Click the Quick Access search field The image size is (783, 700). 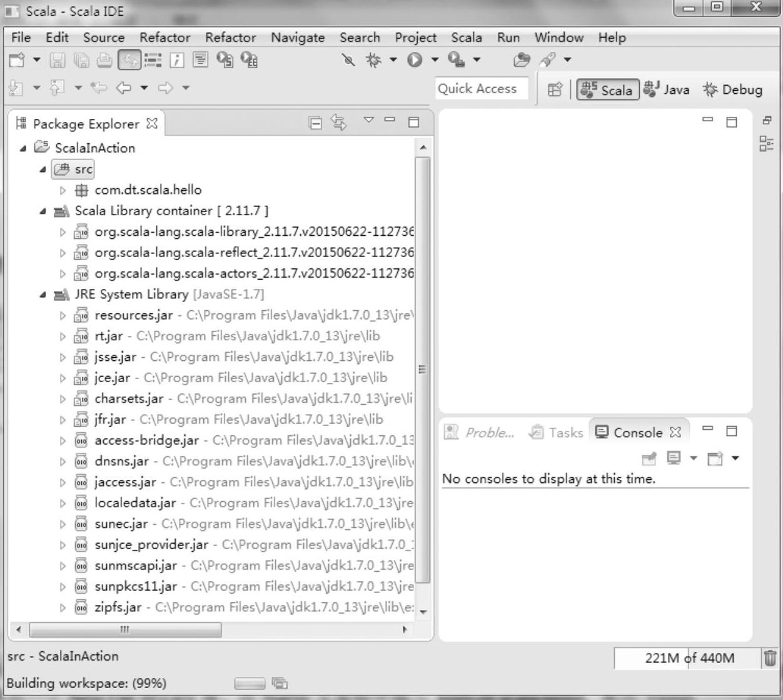pyautogui.click(x=481, y=89)
